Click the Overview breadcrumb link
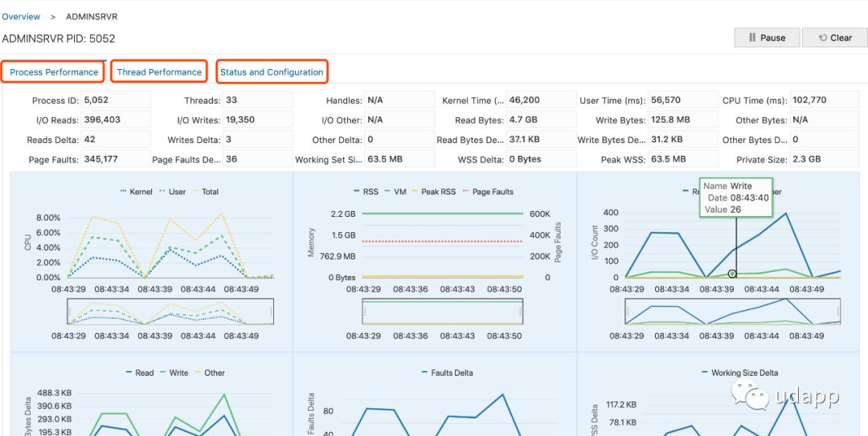Screen dimensions: 868x436 pos(21,16)
